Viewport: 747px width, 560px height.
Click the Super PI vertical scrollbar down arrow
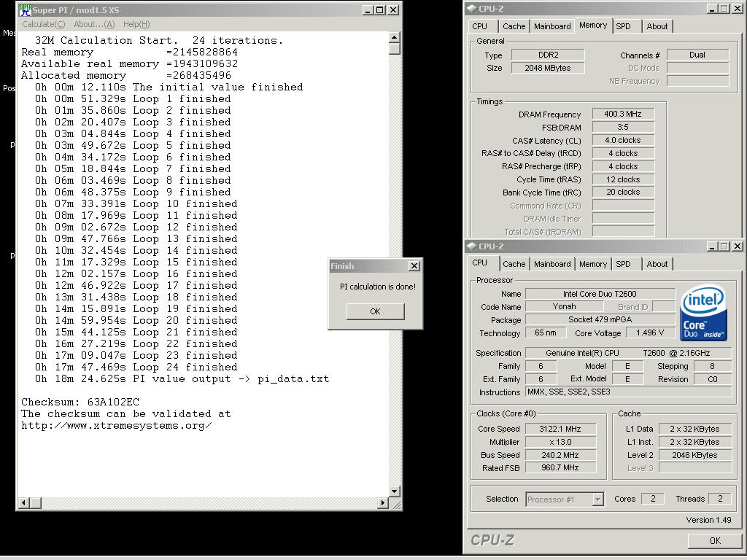click(395, 491)
